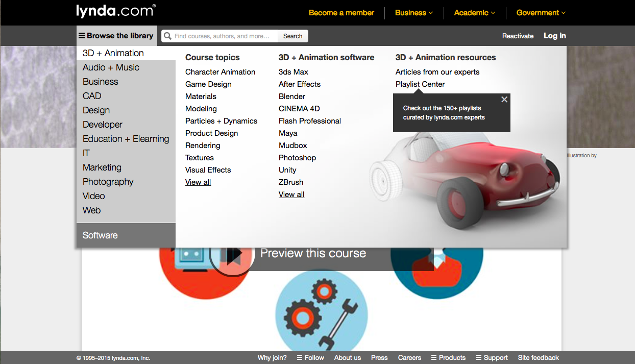Open the Business dropdown in header

click(x=414, y=13)
